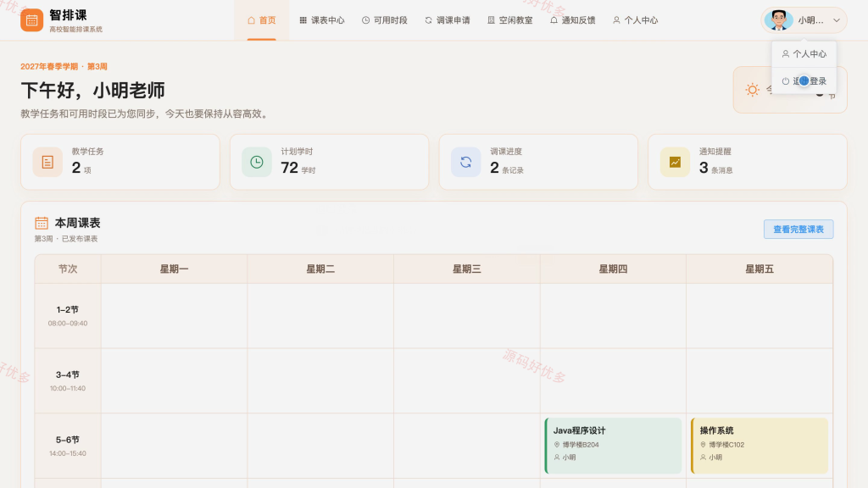Screen dimensions: 868x488
Task: Click the 下午好，小明老师 greeting heading
Action: coord(92,90)
